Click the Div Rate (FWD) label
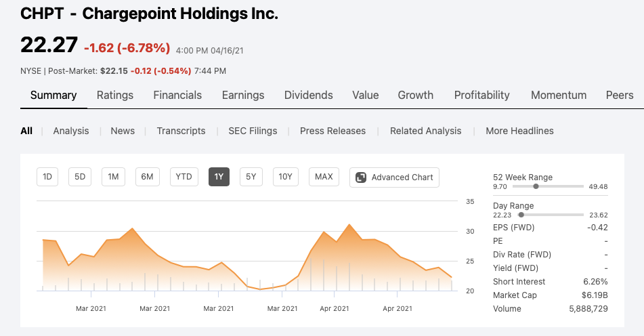This screenshot has width=644, height=336. tap(522, 255)
